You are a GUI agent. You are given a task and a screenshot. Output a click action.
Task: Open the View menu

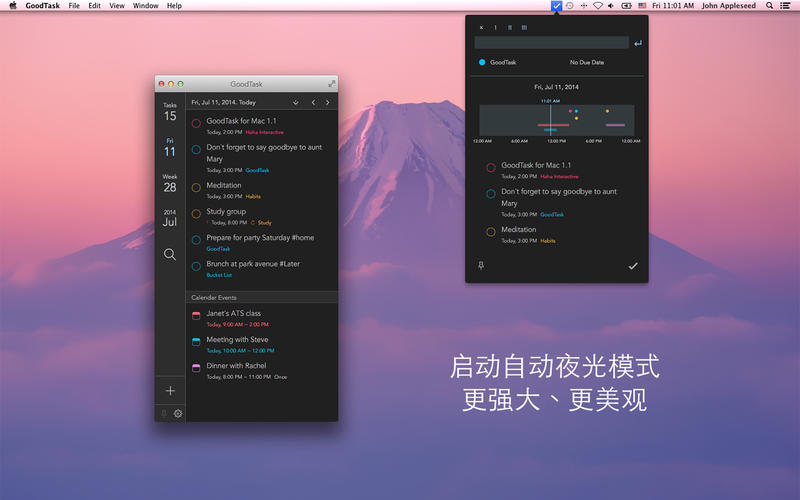point(117,6)
